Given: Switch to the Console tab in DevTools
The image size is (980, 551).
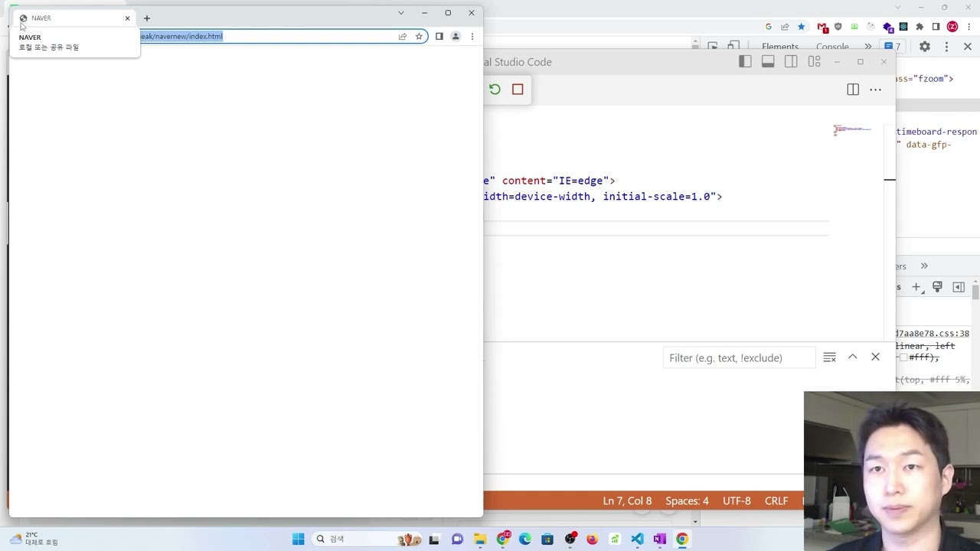Looking at the screenshot, I should (832, 47).
